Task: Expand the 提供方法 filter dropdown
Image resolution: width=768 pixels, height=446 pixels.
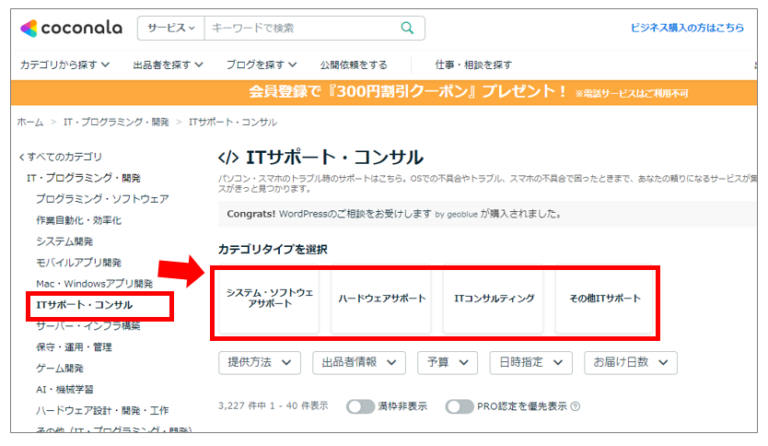Action: (x=259, y=363)
